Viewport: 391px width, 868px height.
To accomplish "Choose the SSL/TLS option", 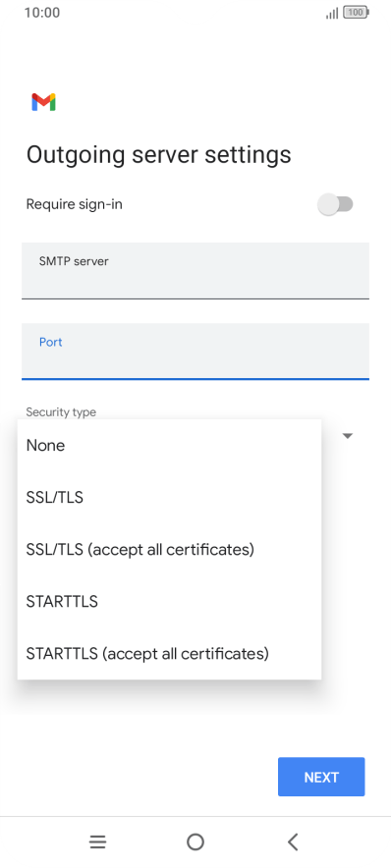I will coord(170,497).
